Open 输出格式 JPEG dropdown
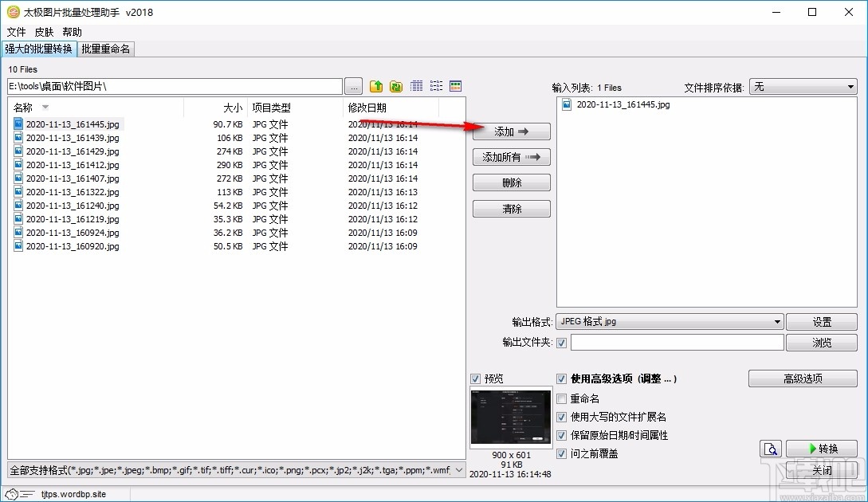 click(670, 322)
